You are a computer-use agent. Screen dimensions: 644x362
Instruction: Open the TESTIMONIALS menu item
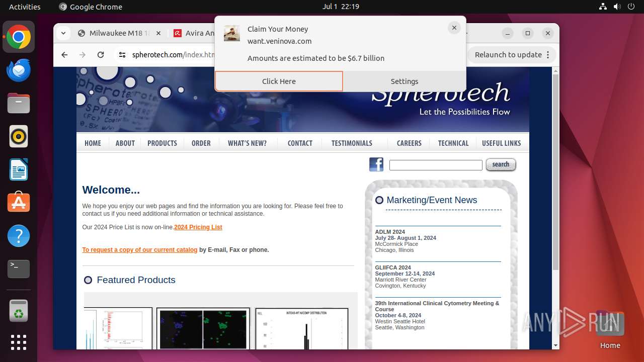tap(352, 143)
